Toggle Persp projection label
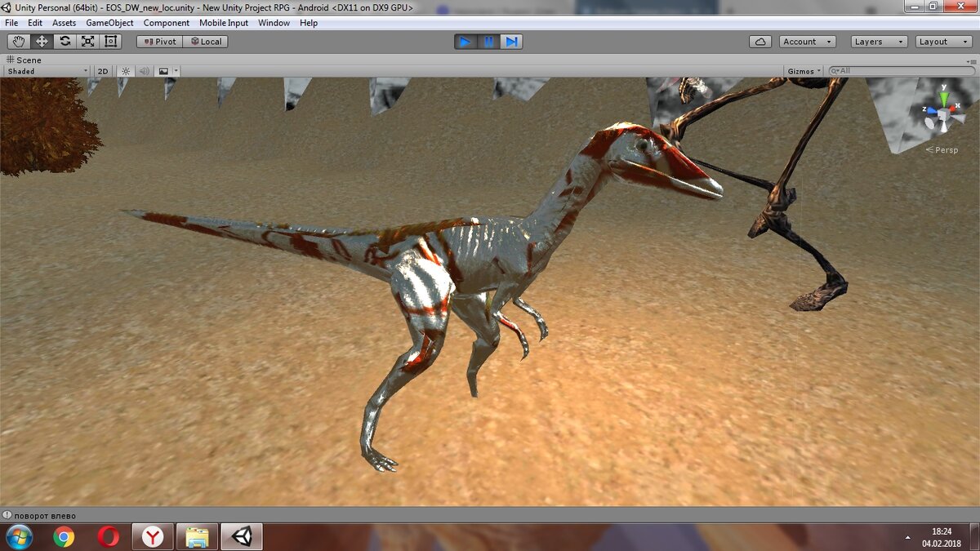This screenshot has width=980, height=551. [x=942, y=150]
